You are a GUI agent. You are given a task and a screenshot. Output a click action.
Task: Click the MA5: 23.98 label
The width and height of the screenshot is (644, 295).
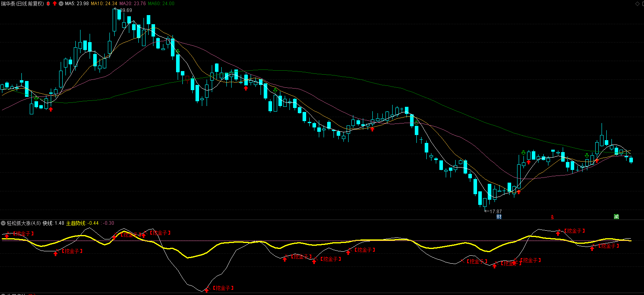(x=77, y=4)
